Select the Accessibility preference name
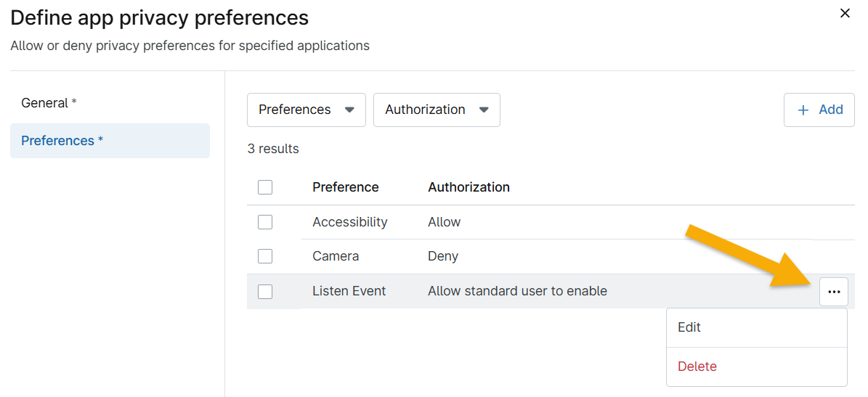The image size is (868, 397). (349, 222)
